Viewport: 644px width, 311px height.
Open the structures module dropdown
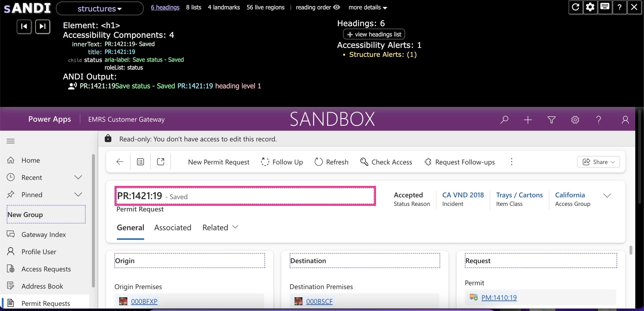[x=100, y=9]
